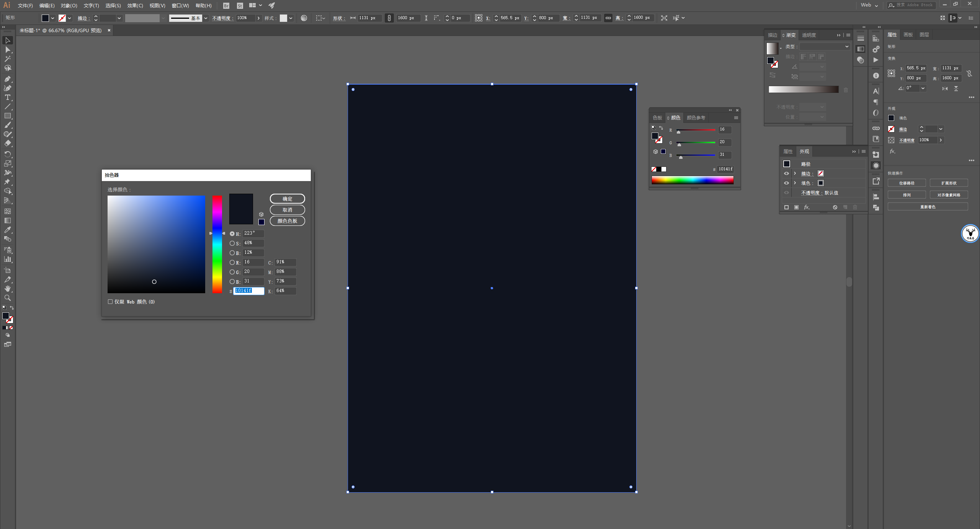Image resolution: width=980 pixels, height=529 pixels.
Task: Click the hex color input field
Action: (248, 291)
